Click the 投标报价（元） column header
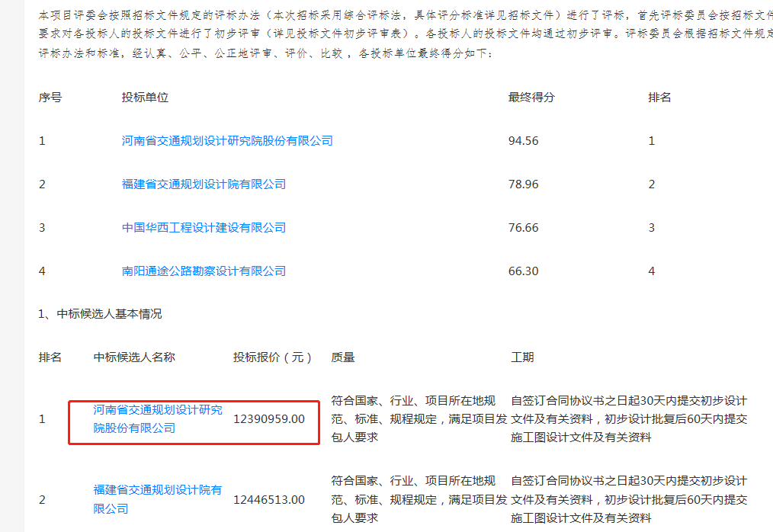773x532 pixels. (273, 357)
